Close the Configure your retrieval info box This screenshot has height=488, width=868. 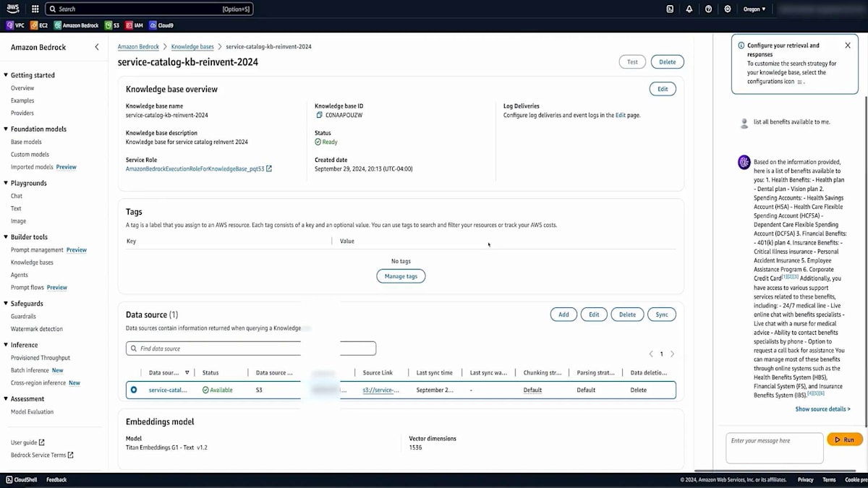(x=848, y=45)
